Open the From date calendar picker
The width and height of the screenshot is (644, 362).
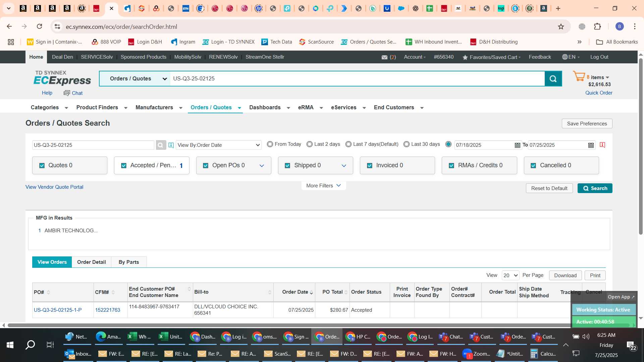(518, 145)
